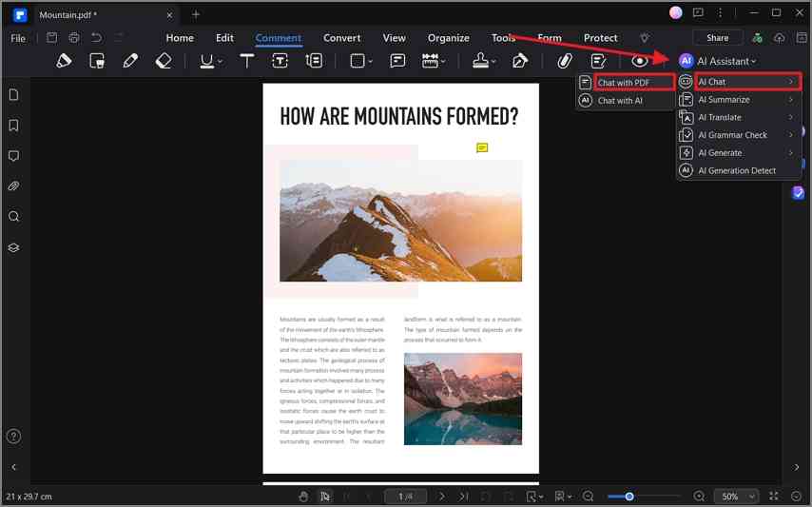Open the Organize tab
812x507 pixels.
click(x=449, y=38)
